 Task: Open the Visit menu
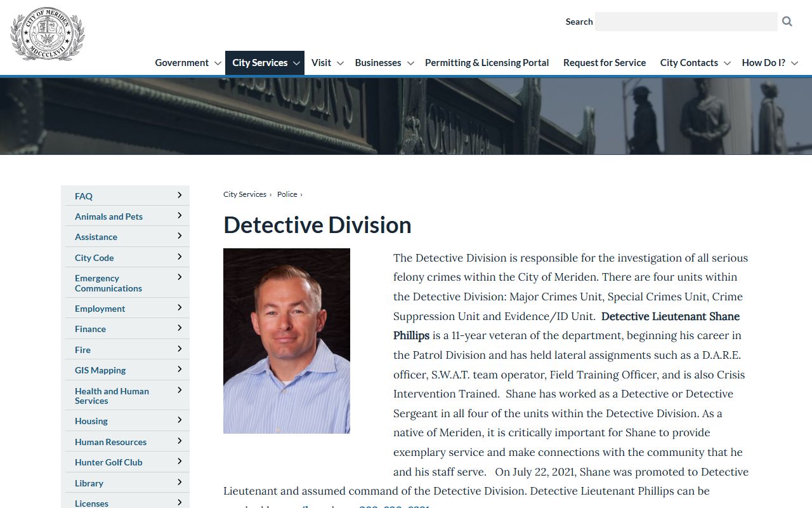tap(321, 62)
